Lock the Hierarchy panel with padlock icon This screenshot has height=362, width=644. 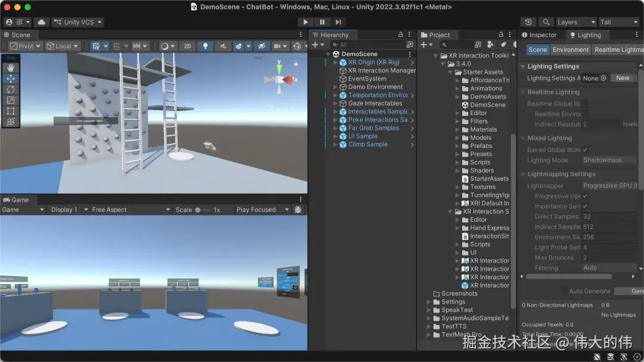coord(401,35)
